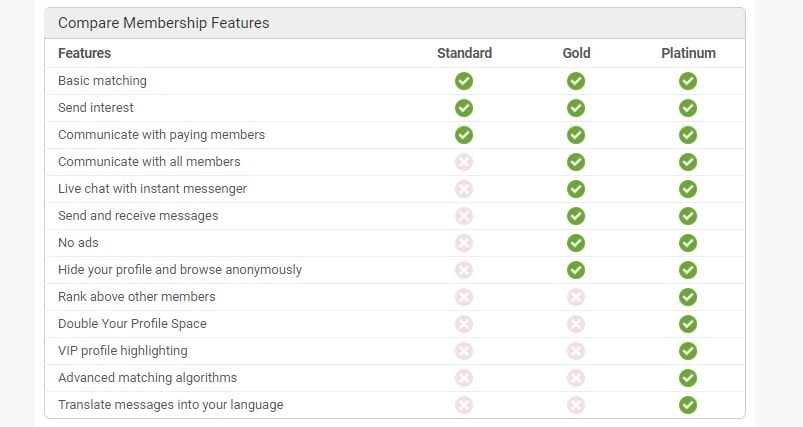Click Platinum checkmark for Send and receive messages
The width and height of the screenshot is (803, 427).
(x=688, y=216)
